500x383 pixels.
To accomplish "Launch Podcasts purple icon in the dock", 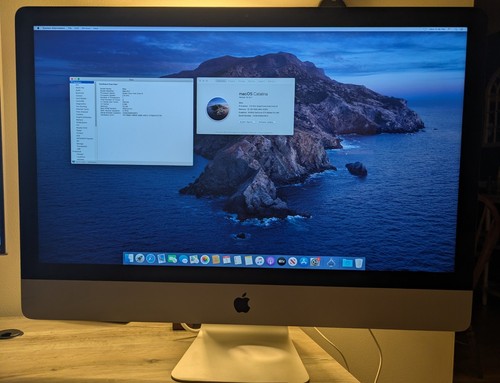I will click(x=270, y=261).
